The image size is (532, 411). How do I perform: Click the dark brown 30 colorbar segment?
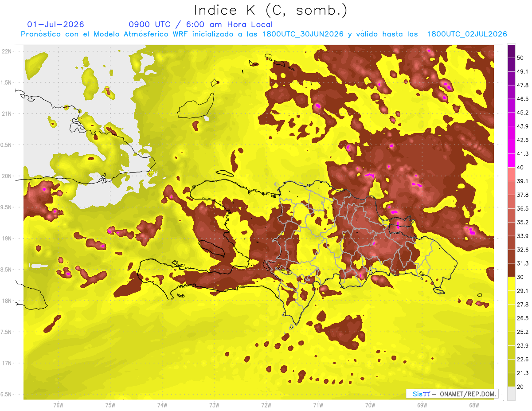coord(511,270)
